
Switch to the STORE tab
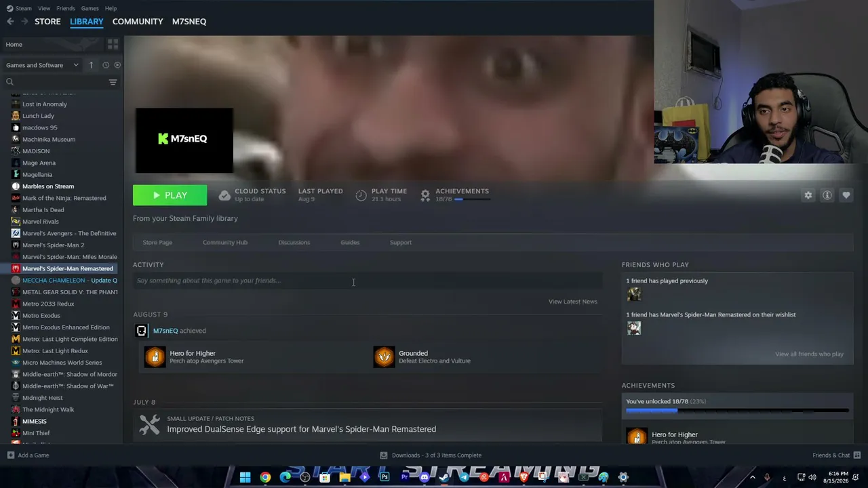pyautogui.click(x=47, y=22)
